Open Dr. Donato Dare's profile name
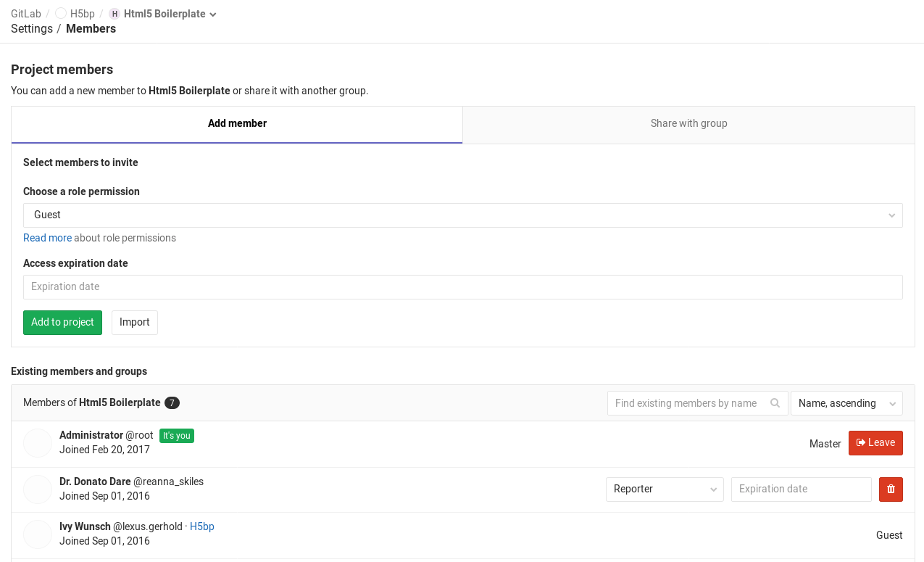Viewport: 924px width, 562px height. coord(95,482)
